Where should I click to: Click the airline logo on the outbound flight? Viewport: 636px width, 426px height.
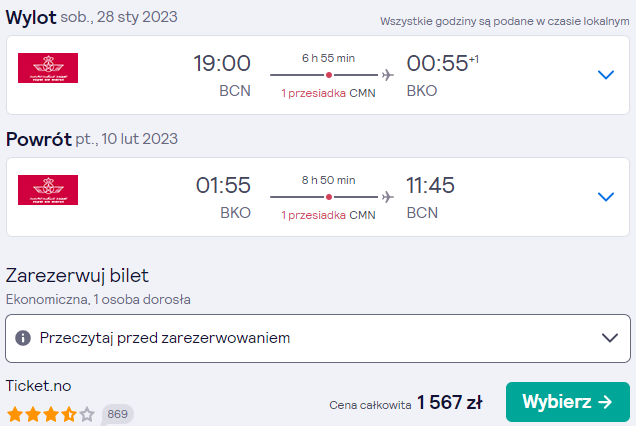(x=48, y=68)
